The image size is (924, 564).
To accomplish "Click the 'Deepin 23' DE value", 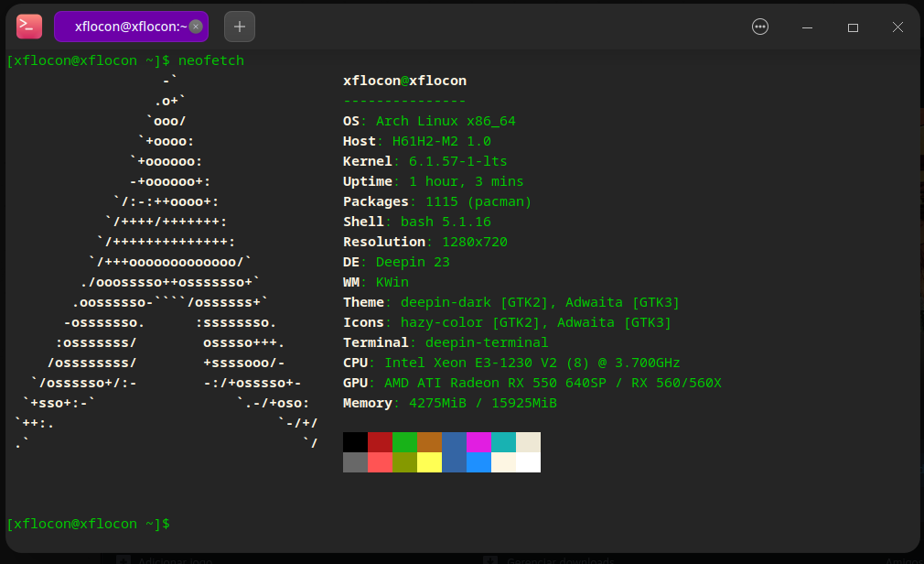I will click(x=413, y=262).
